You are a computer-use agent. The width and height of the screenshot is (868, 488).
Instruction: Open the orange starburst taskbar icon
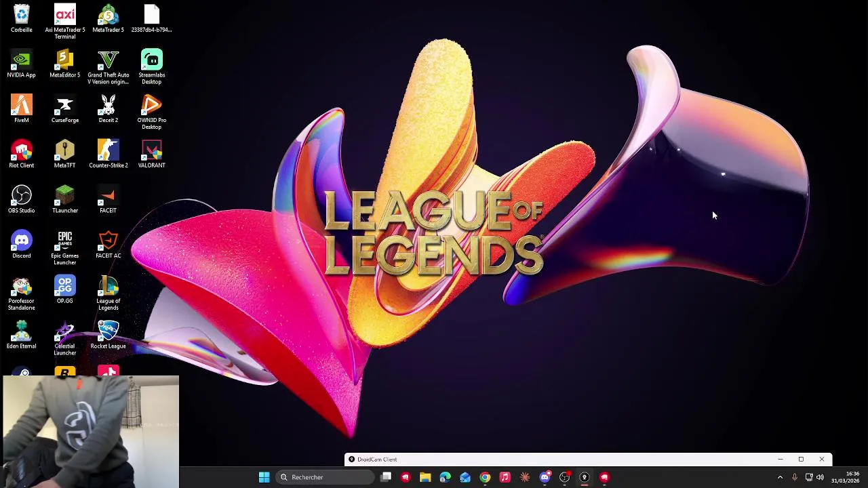(525, 477)
